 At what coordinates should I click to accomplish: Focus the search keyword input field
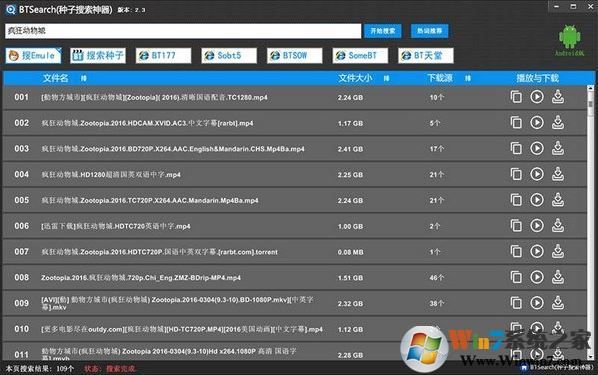183,31
